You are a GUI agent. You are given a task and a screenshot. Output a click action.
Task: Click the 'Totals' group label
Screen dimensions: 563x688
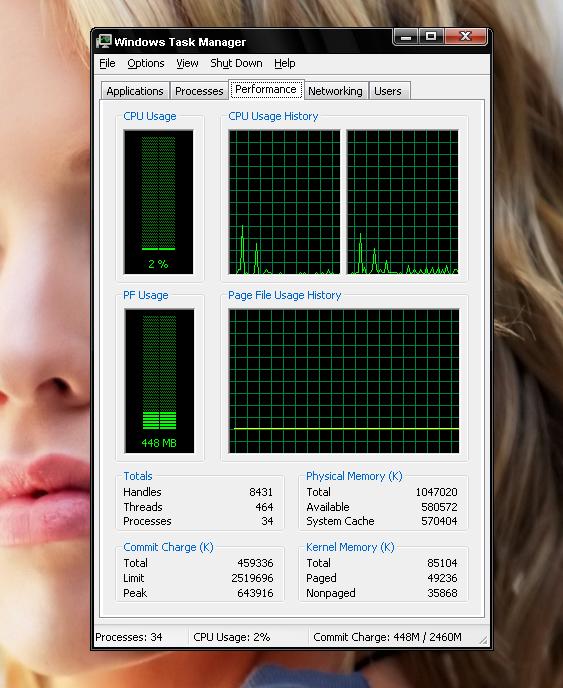tap(138, 476)
